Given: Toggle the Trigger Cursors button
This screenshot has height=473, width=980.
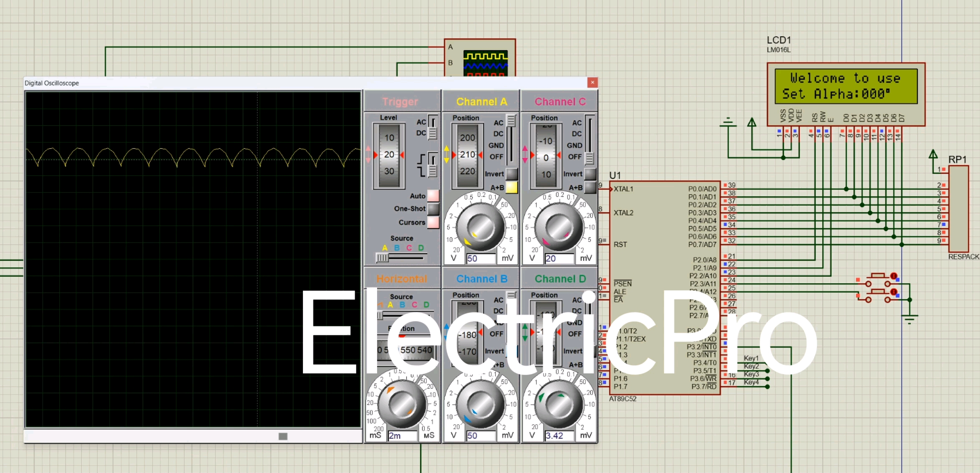Looking at the screenshot, I should tap(433, 222).
